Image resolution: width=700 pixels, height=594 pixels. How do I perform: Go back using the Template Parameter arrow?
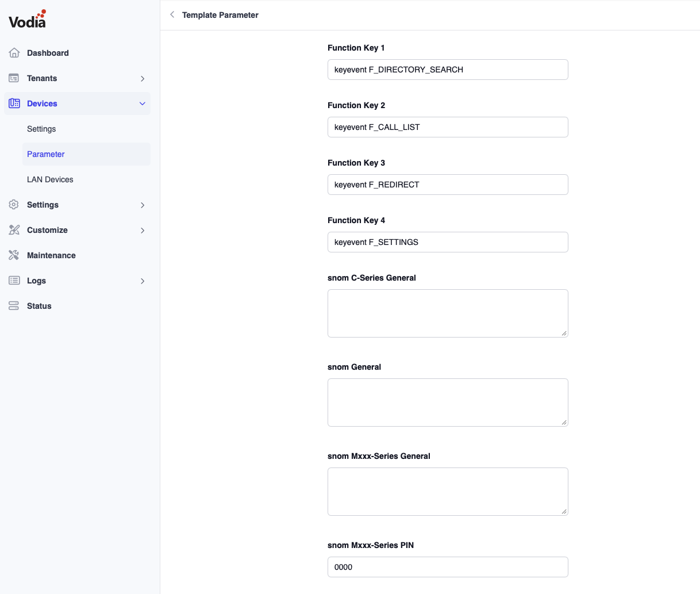point(172,15)
